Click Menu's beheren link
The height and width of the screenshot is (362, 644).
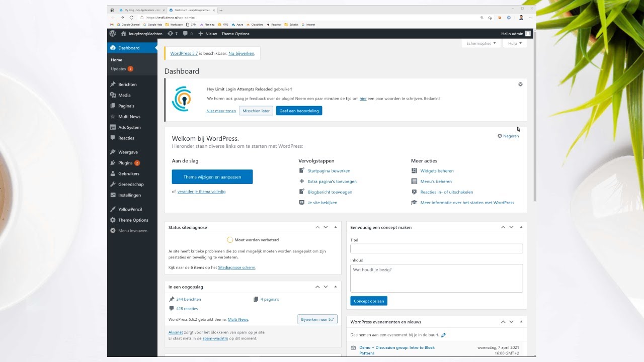[x=436, y=182]
